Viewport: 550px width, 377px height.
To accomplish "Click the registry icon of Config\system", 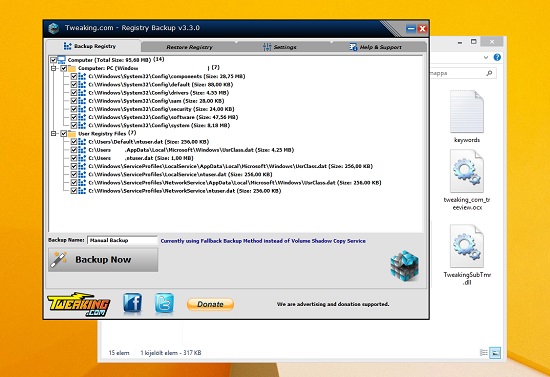I will tap(82, 125).
